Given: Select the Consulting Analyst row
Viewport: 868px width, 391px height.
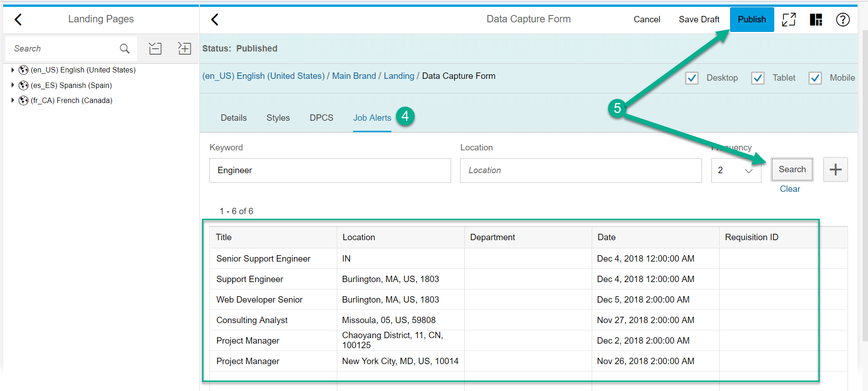Looking at the screenshot, I should point(528,320).
